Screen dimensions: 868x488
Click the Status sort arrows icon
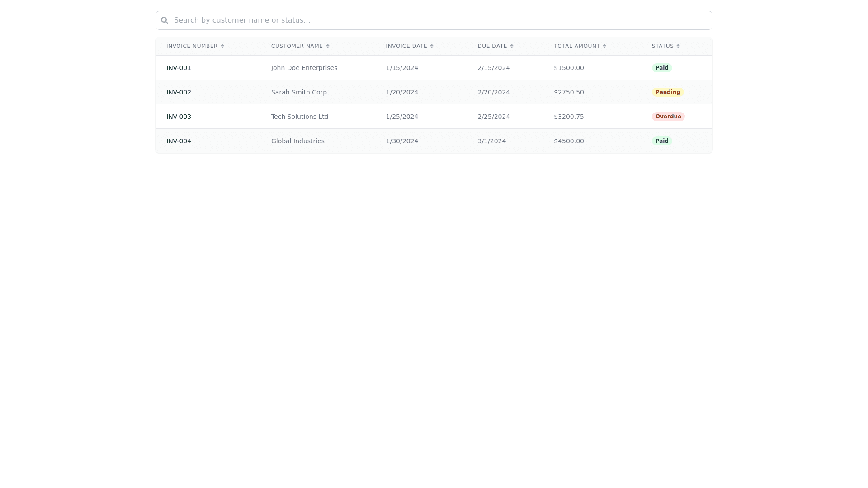pos(678,46)
